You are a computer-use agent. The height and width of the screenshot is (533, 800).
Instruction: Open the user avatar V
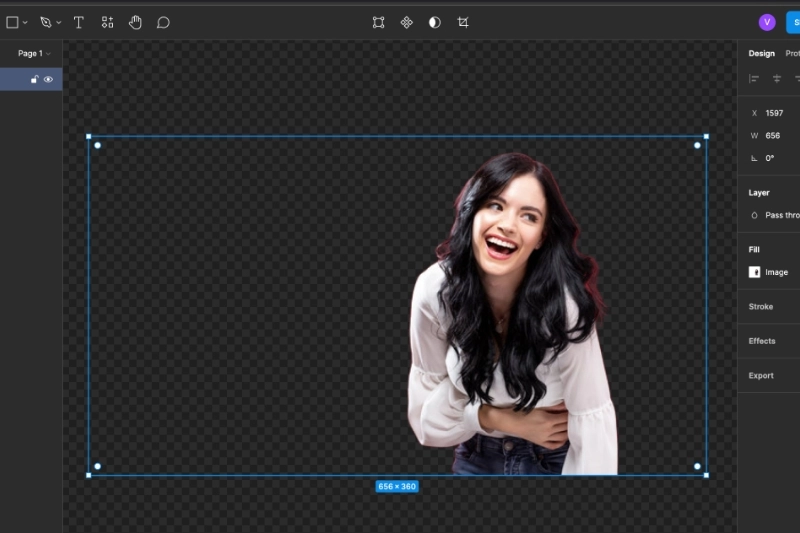click(767, 22)
